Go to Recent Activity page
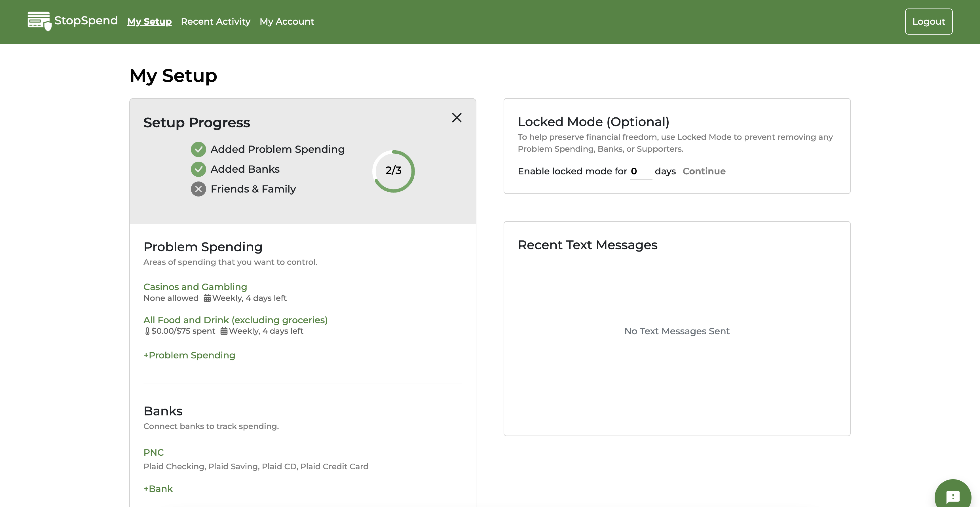The height and width of the screenshot is (507, 980). click(215, 22)
